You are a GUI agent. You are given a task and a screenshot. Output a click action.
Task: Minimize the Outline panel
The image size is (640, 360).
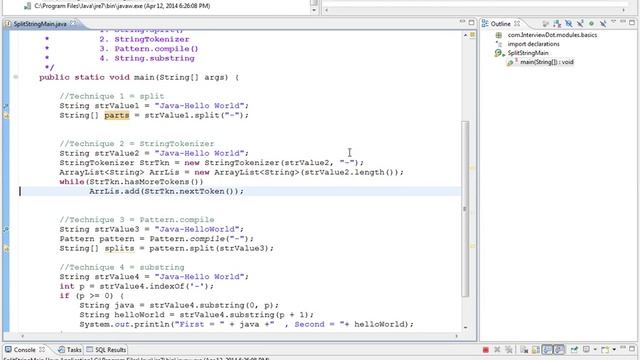click(623, 22)
